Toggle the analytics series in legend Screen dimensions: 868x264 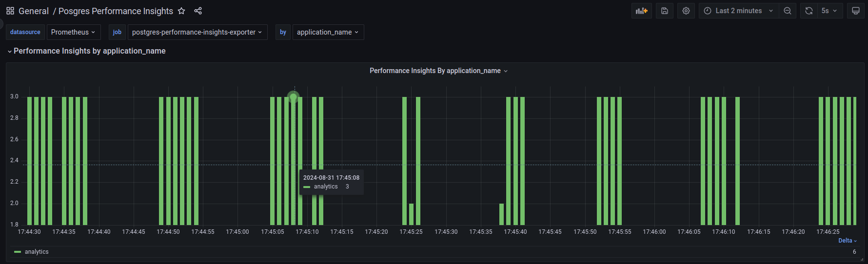[x=37, y=252]
